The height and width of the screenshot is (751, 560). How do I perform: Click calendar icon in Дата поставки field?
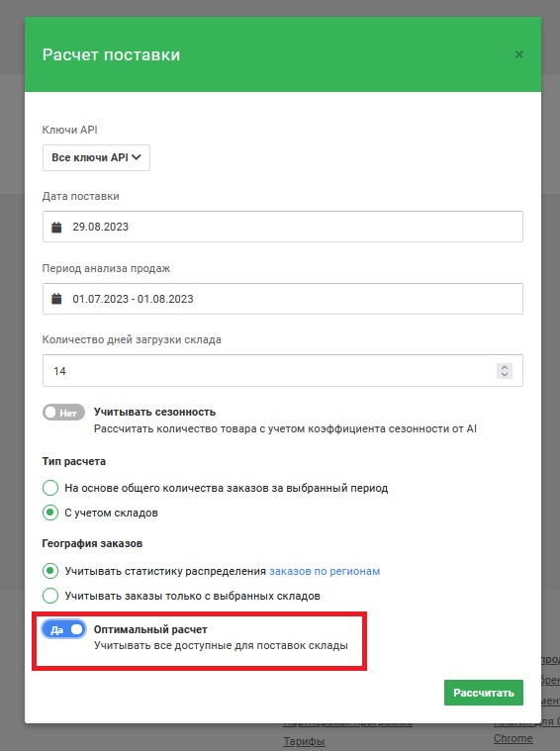click(x=56, y=227)
